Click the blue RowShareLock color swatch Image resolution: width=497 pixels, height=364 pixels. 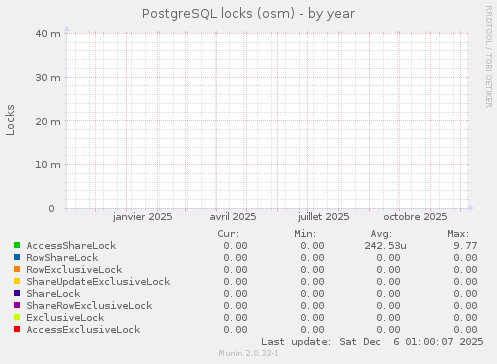(17, 257)
